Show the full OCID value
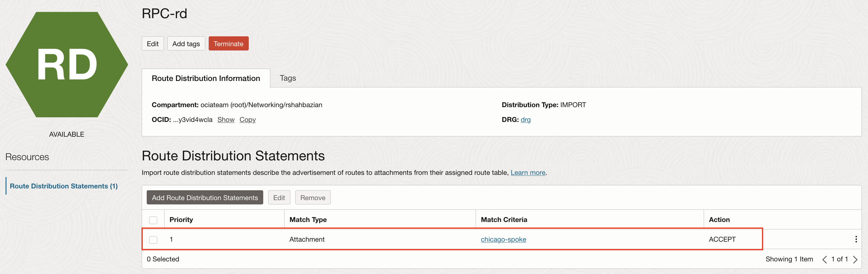This screenshot has width=868, height=274. pos(225,119)
